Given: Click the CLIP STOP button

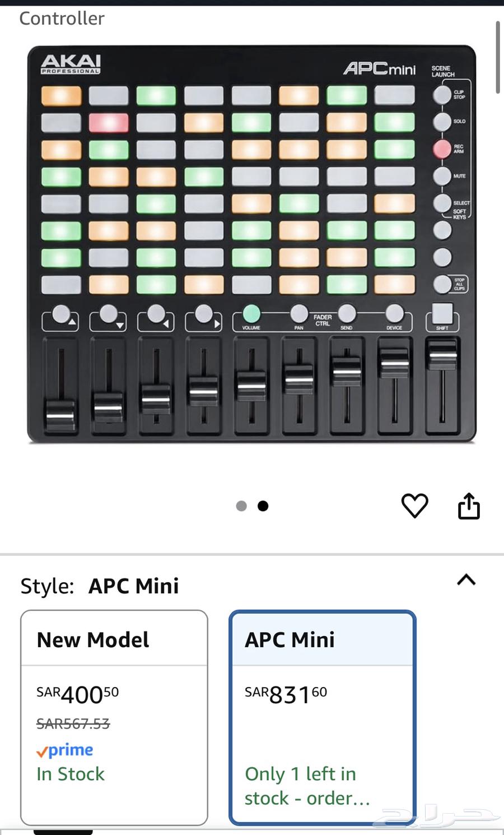Looking at the screenshot, I should point(442,94).
